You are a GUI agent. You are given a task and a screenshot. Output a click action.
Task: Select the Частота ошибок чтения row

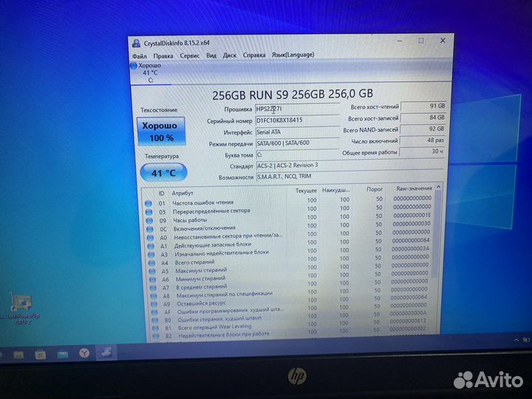(290, 201)
